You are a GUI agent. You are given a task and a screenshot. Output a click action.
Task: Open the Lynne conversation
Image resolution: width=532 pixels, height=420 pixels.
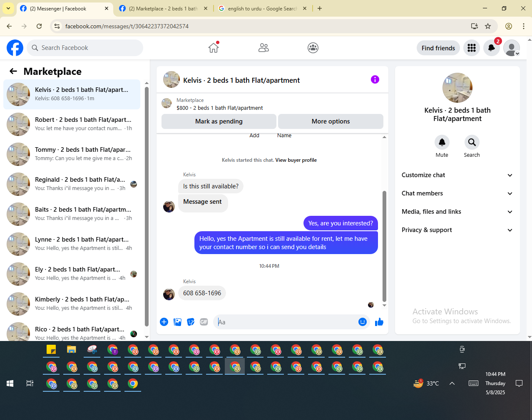coord(72,244)
